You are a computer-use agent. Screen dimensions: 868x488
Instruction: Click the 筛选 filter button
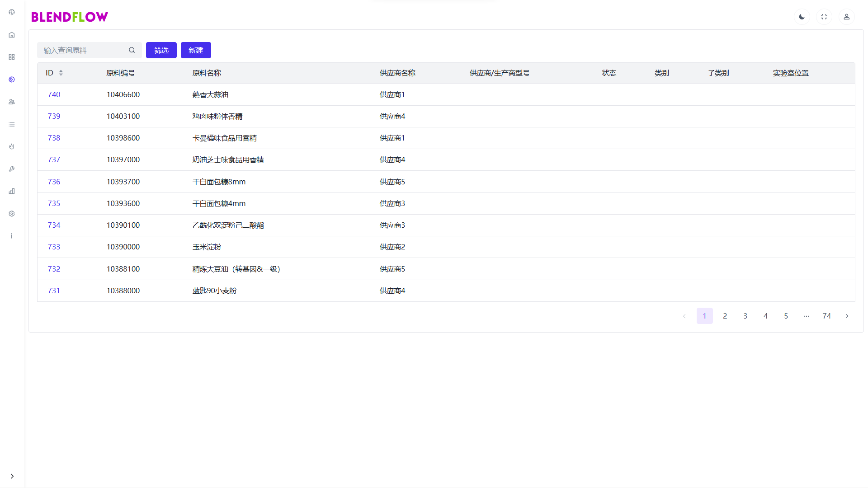click(161, 50)
